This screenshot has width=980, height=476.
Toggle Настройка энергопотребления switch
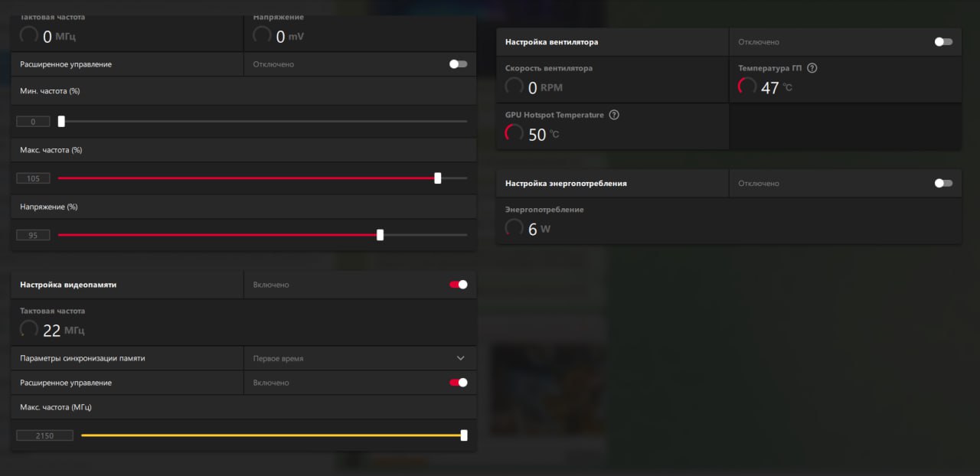[943, 184]
